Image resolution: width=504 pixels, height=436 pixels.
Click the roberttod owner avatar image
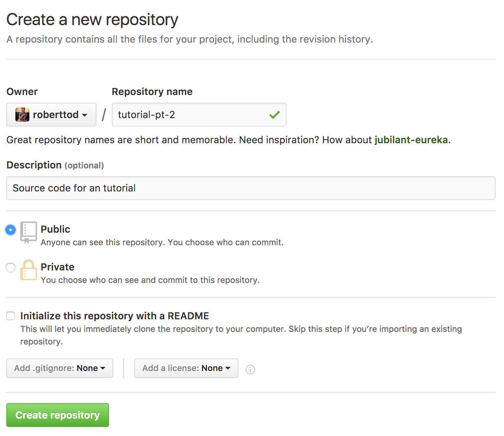(x=22, y=115)
